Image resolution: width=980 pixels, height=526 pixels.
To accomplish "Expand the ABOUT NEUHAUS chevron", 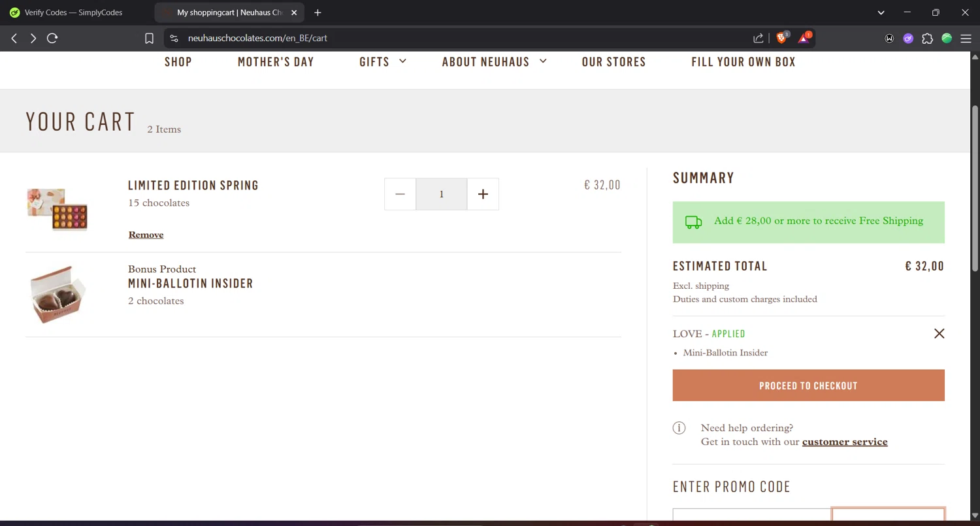I will (543, 61).
